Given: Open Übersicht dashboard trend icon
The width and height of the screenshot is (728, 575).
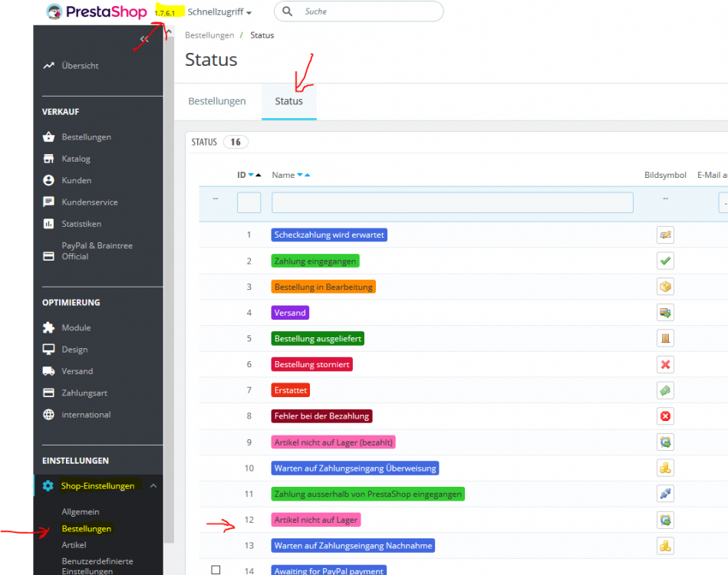Looking at the screenshot, I should point(49,65).
